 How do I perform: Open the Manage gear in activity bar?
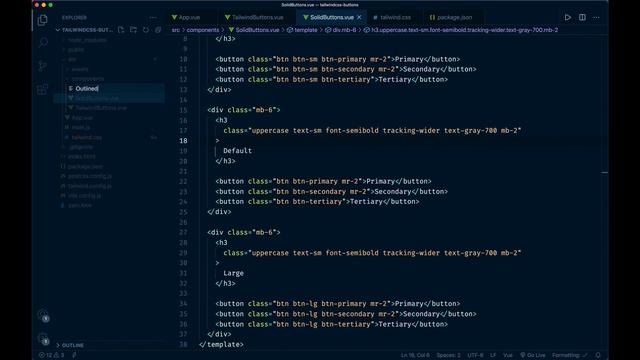(x=43, y=338)
